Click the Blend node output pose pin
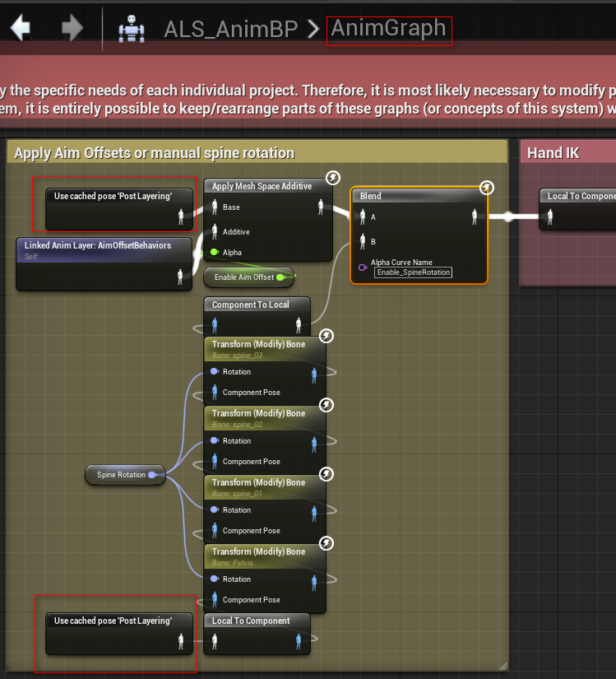 coord(474,217)
